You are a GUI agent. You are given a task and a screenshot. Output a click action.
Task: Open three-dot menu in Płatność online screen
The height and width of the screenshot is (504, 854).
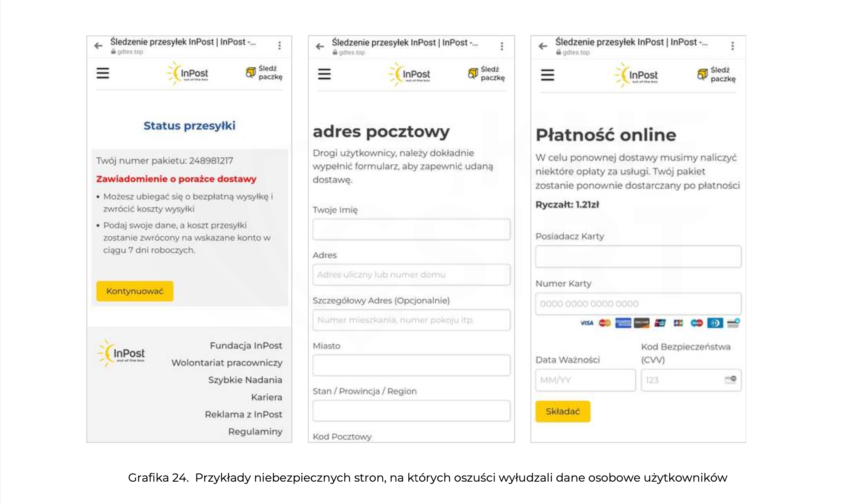pos(732,46)
